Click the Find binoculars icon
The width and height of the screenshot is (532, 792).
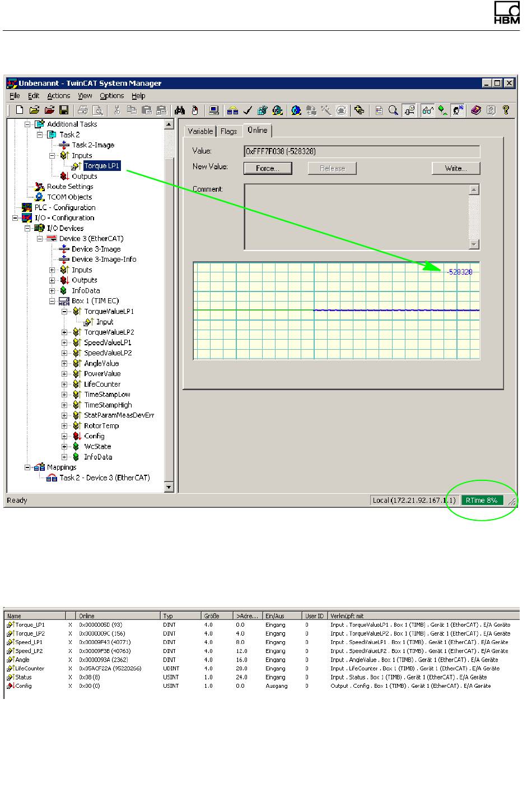point(180,110)
